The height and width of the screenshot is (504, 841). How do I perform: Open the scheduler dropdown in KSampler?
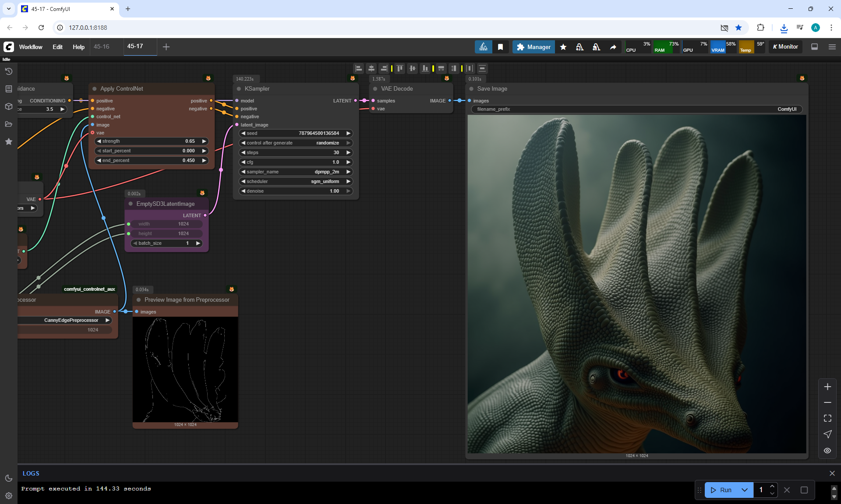coord(296,181)
